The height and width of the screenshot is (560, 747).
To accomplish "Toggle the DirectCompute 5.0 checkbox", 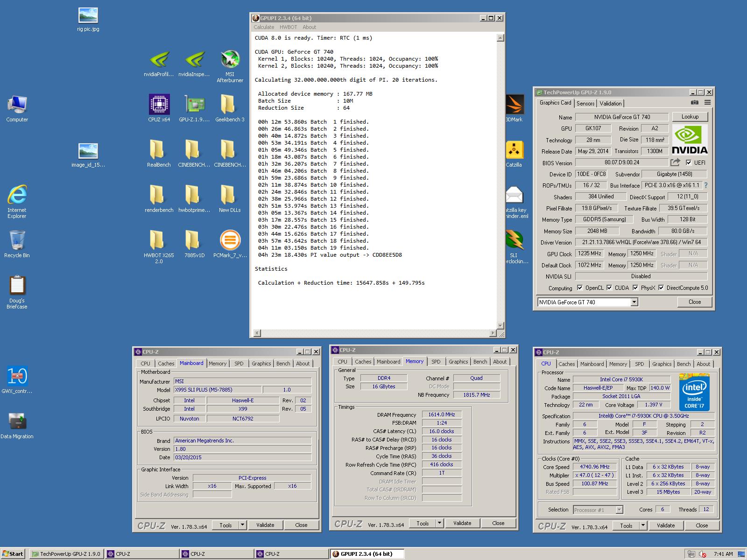I will click(x=661, y=287).
